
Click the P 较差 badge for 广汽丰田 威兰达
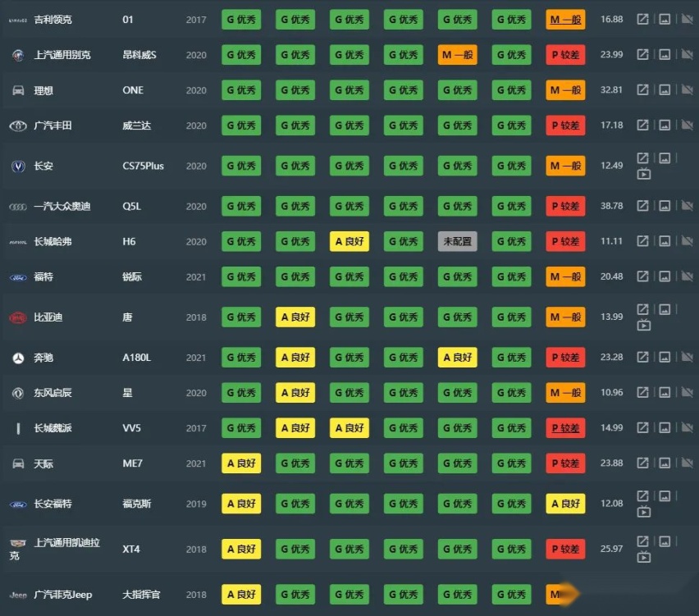click(x=565, y=125)
